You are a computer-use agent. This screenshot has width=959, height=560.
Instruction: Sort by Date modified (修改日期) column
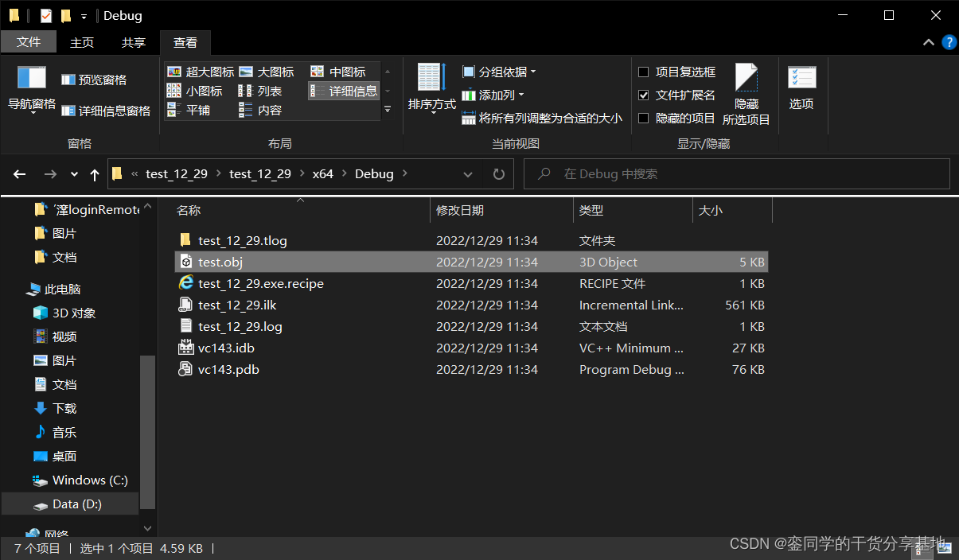click(x=501, y=211)
